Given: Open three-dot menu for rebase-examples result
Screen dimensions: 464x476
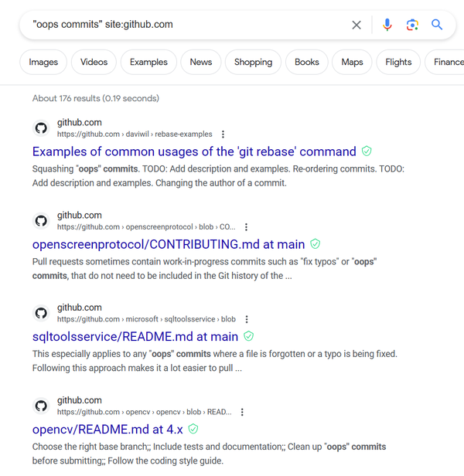Looking at the screenshot, I should click(x=223, y=134).
